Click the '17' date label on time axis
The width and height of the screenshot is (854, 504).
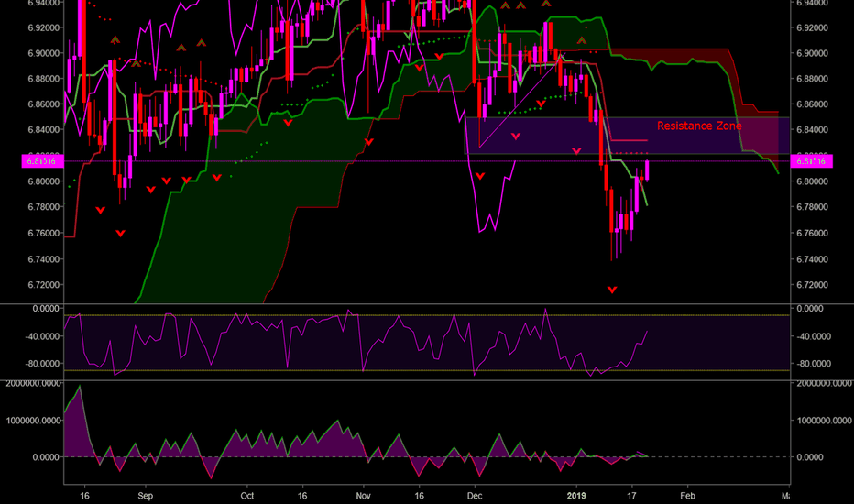[631, 496]
